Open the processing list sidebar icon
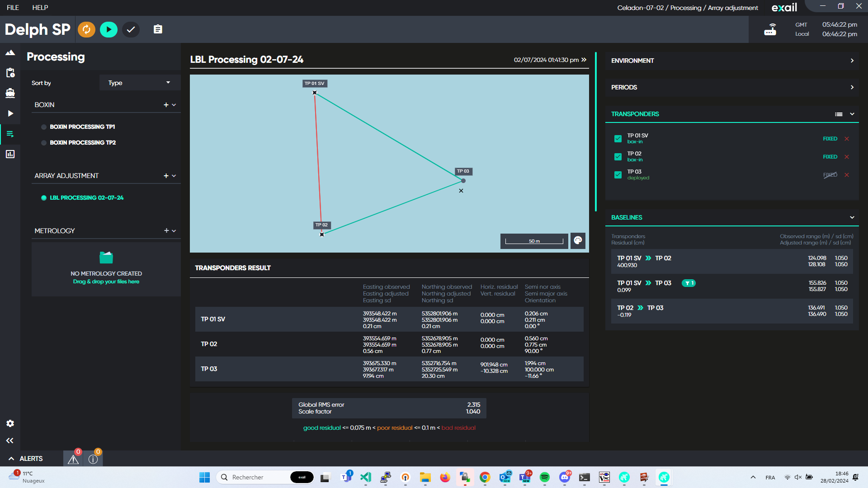This screenshot has width=868, height=488. point(10,134)
